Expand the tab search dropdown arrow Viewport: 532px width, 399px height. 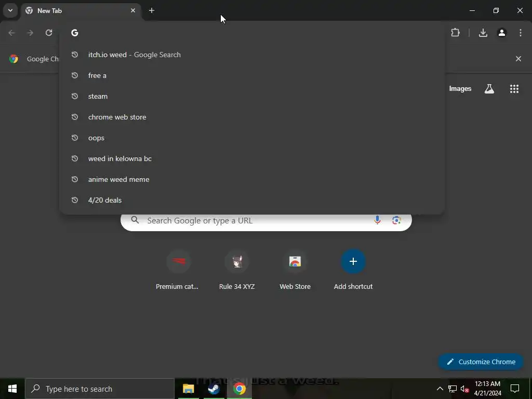(x=10, y=10)
